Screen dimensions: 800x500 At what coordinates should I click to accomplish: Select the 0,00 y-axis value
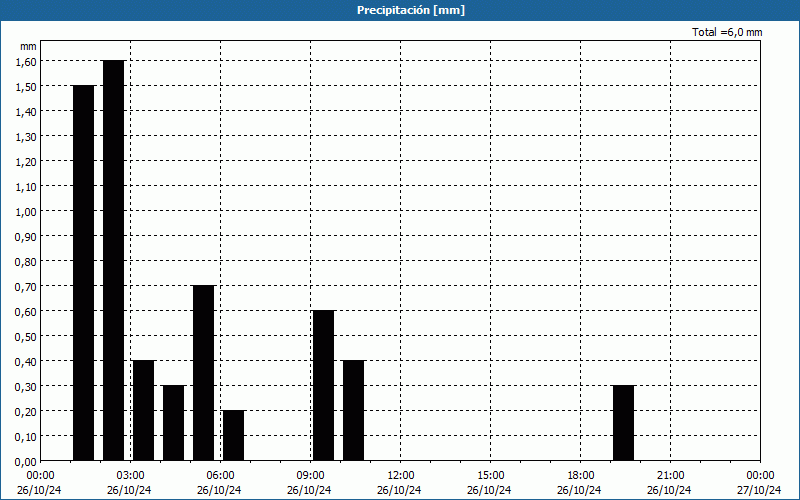point(26,462)
